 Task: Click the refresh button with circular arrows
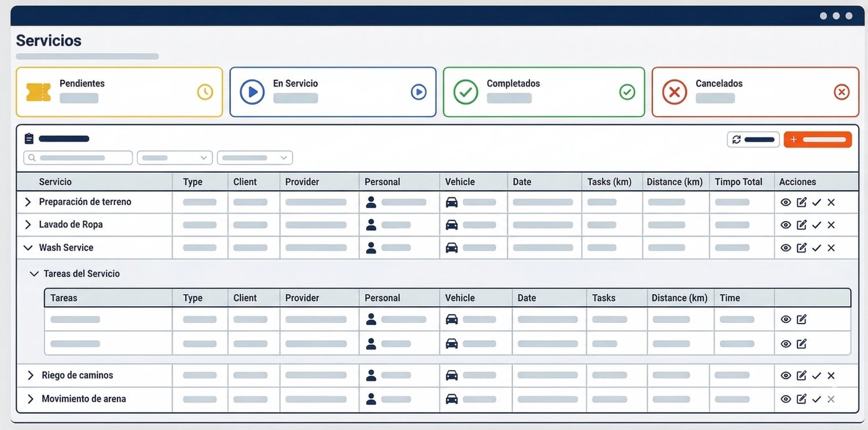click(x=753, y=139)
